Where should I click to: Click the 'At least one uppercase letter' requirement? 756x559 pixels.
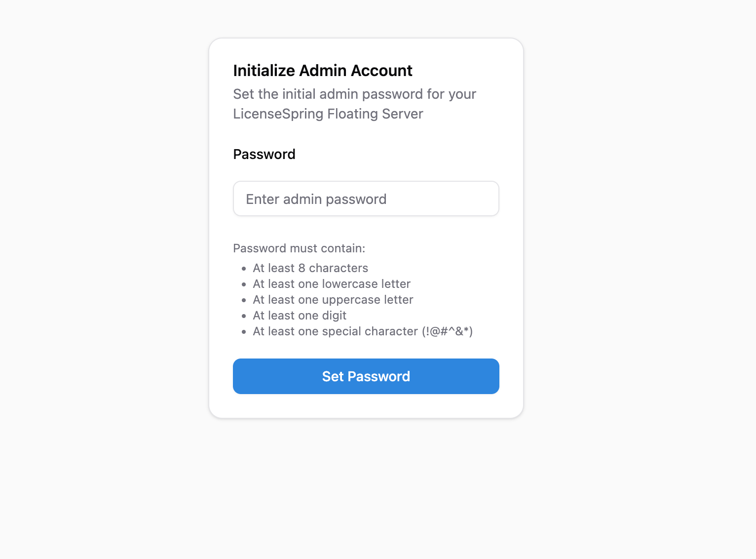pyautogui.click(x=333, y=300)
